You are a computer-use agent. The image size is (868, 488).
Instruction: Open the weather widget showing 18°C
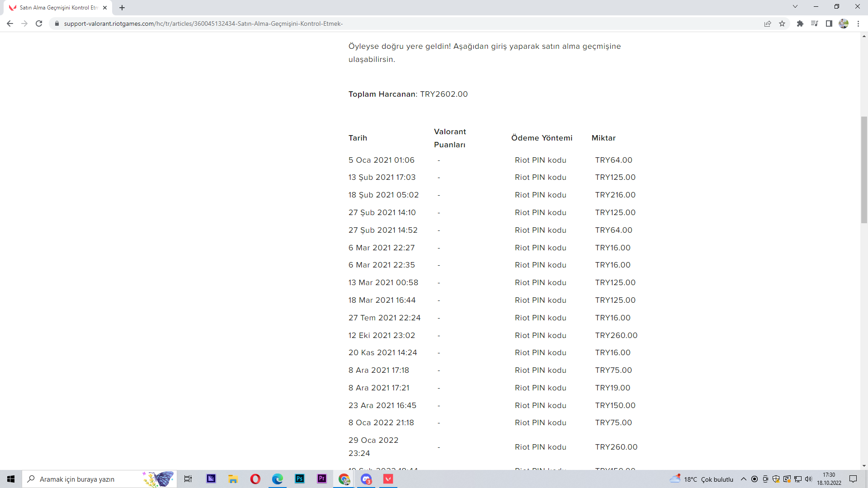(x=702, y=479)
